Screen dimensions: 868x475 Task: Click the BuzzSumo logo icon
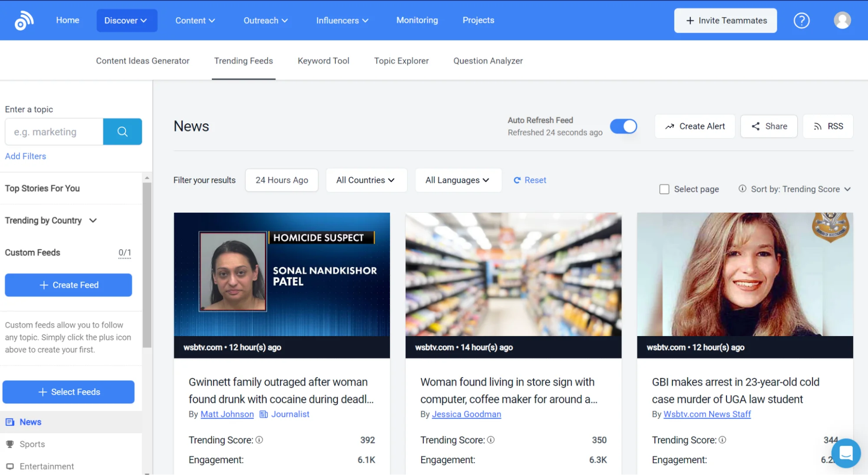tap(24, 20)
